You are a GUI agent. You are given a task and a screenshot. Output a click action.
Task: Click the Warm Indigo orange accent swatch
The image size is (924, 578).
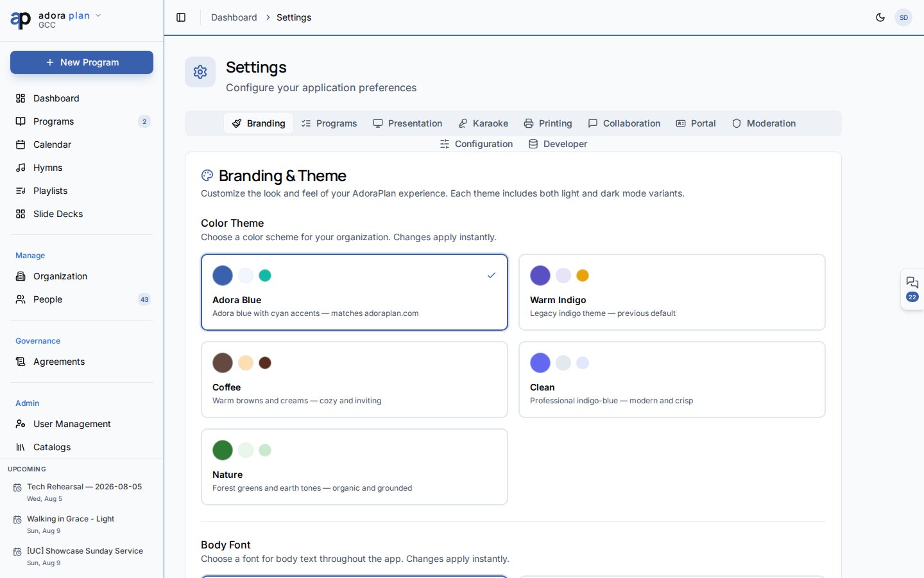coord(583,276)
